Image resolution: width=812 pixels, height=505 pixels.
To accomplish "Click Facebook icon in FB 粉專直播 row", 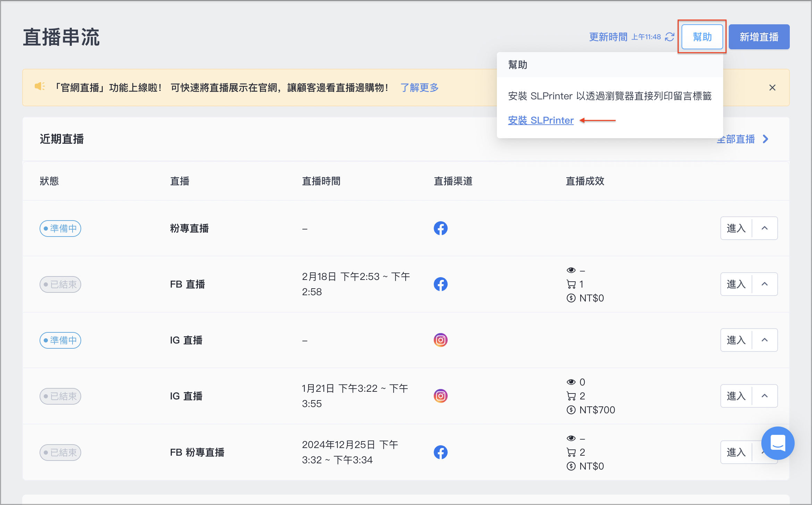I will (x=440, y=452).
